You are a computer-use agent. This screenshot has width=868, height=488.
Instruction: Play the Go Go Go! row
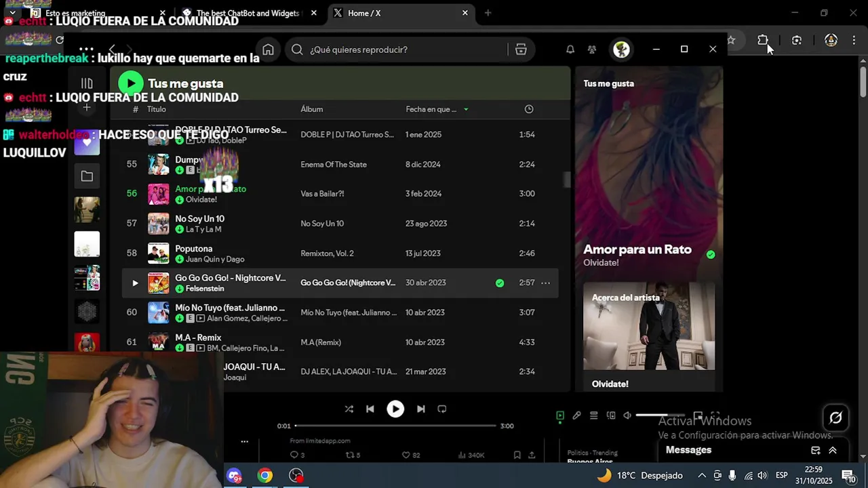tap(135, 283)
